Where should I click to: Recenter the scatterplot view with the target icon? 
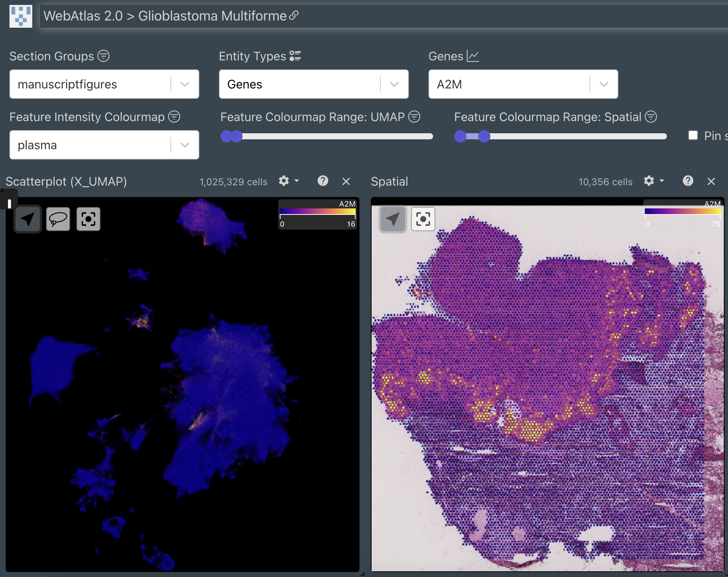(x=88, y=219)
